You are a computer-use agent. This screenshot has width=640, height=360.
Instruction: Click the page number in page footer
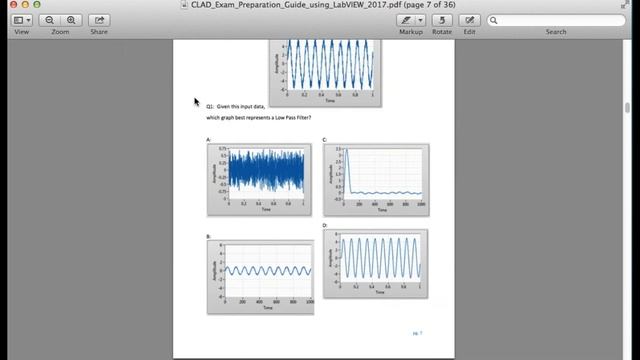[x=418, y=333]
